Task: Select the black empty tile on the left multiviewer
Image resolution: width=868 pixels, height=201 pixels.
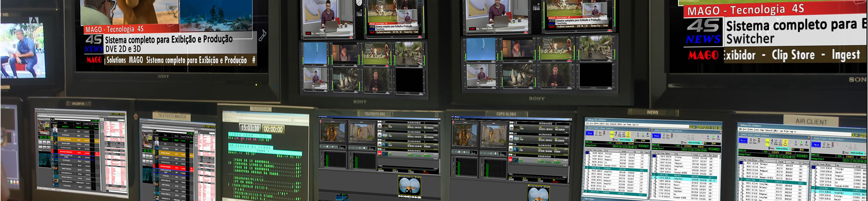Action: [409, 81]
